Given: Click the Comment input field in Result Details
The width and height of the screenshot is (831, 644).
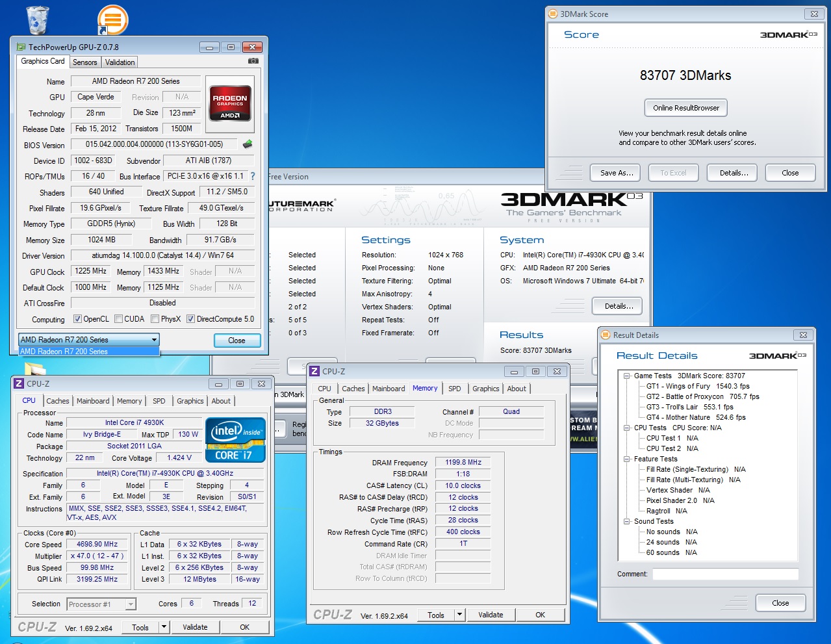Looking at the screenshot, I should point(725,574).
